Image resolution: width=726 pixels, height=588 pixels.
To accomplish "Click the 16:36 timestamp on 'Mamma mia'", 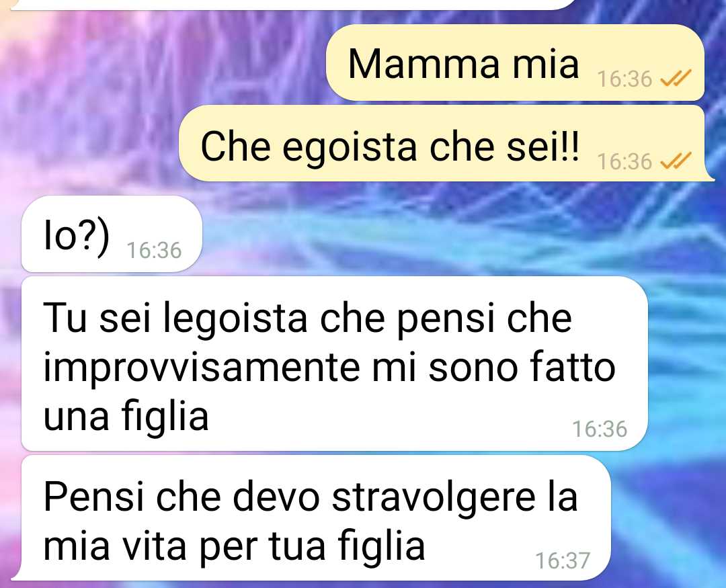I will (624, 79).
